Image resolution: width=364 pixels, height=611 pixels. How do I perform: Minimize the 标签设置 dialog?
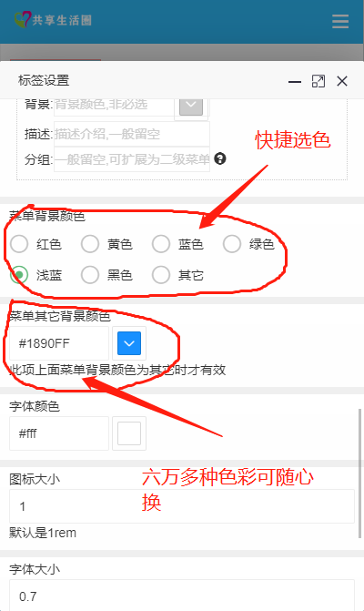[295, 81]
